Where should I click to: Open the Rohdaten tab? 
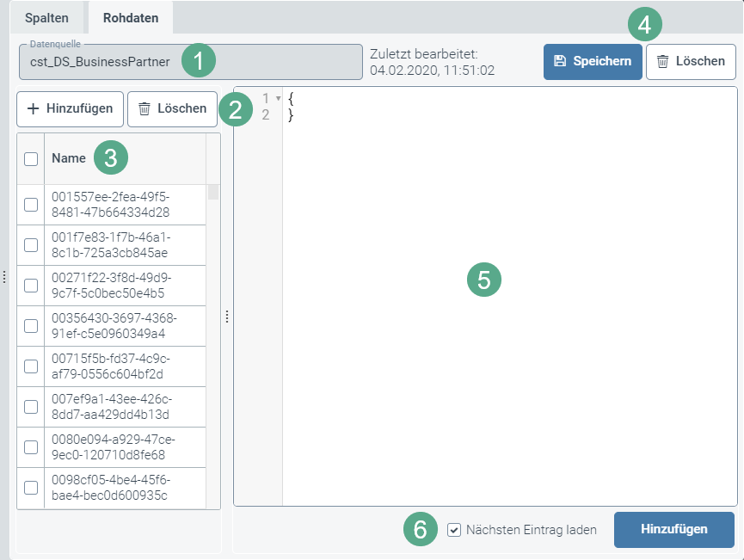130,17
